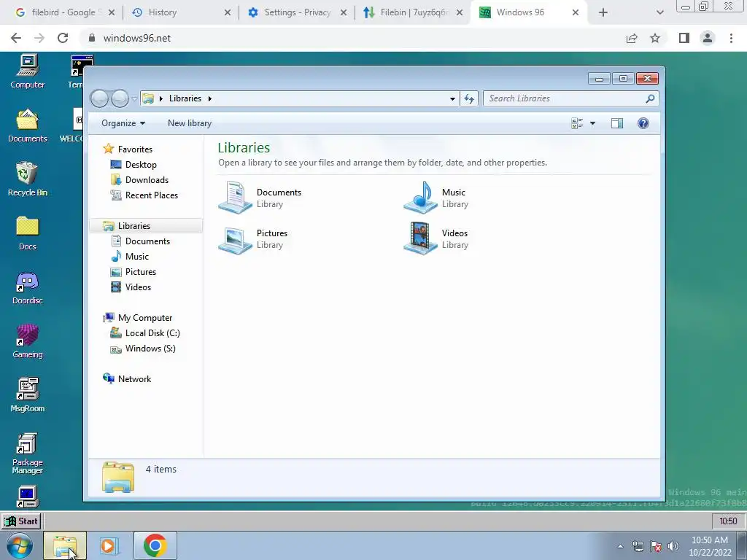The height and width of the screenshot is (560, 747).
Task: Show the preview pane
Action: (617, 123)
